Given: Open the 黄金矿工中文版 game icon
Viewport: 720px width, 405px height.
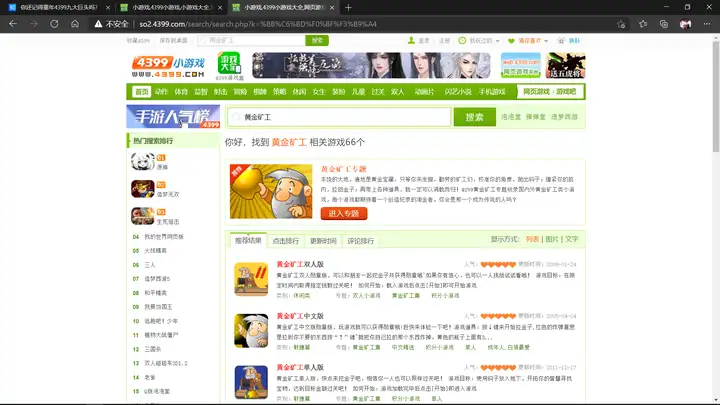Looking at the screenshot, I should 251,331.
